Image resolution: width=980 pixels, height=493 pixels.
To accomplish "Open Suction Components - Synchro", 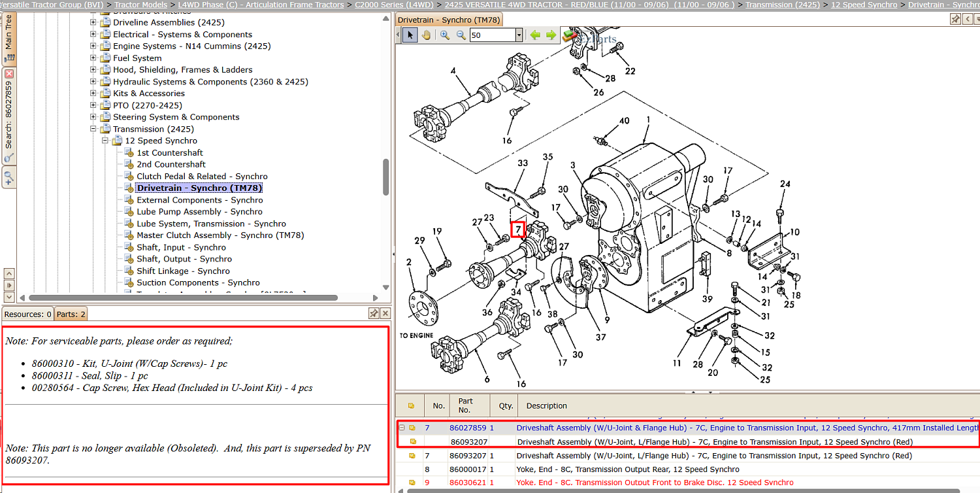I will tap(198, 282).
